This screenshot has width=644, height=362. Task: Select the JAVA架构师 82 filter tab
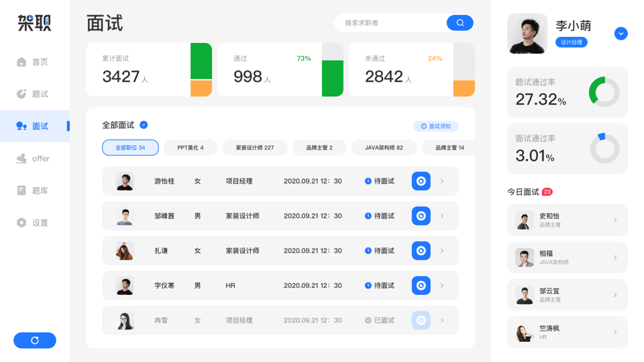[x=384, y=147]
